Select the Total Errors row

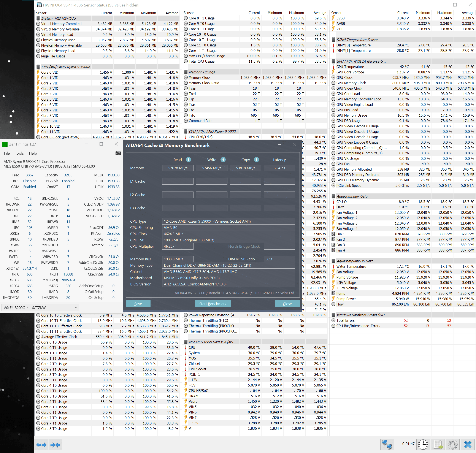(x=403, y=320)
